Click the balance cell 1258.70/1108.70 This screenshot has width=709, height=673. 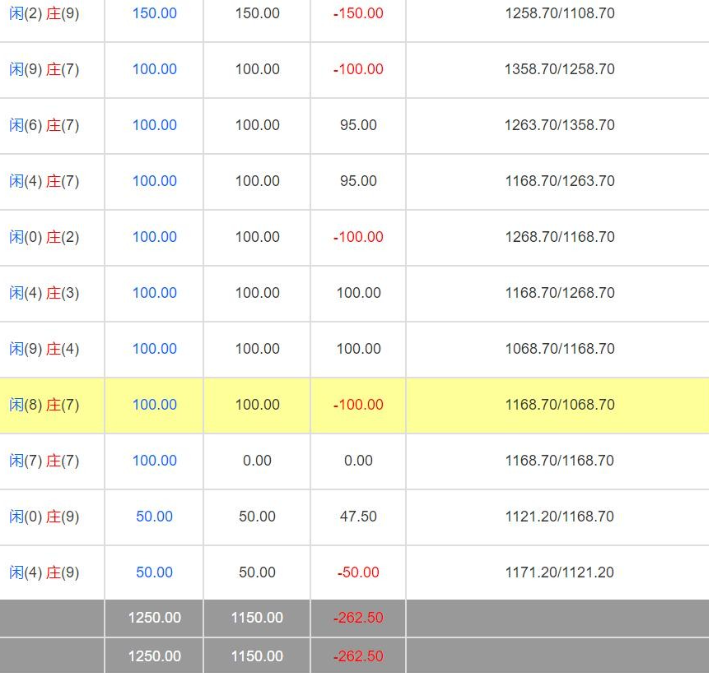[559, 14]
